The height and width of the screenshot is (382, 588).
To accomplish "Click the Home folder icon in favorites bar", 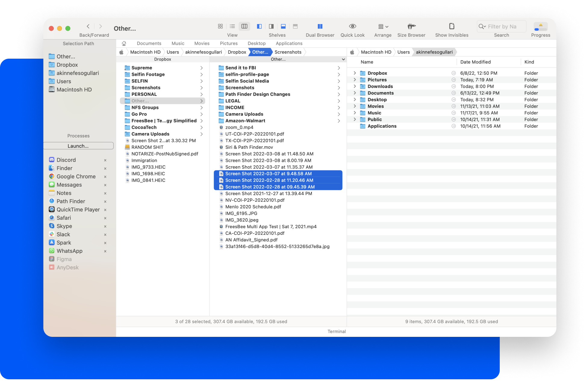I will coord(124,43).
